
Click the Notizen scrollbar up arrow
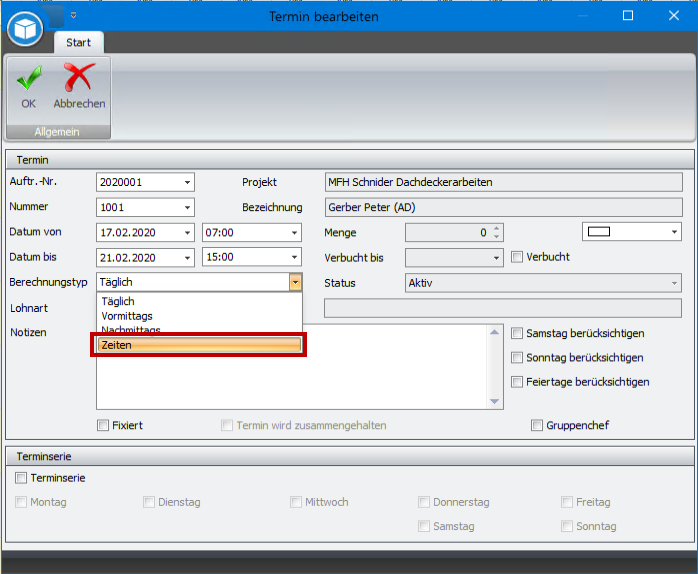pyautogui.click(x=495, y=332)
